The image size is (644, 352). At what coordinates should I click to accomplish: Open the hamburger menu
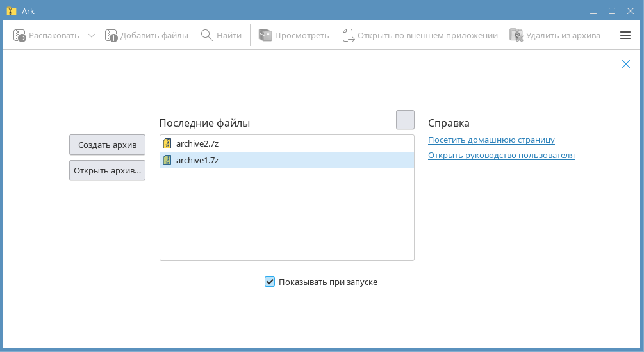(625, 36)
